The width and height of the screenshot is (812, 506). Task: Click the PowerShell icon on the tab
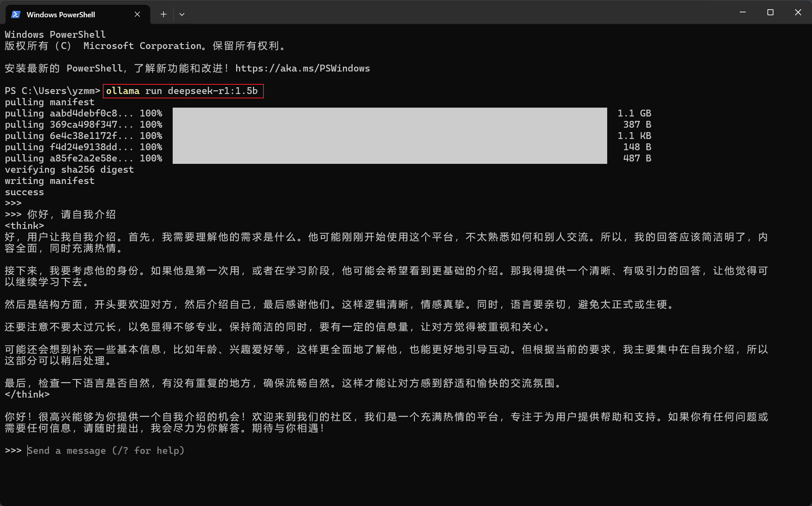[16, 14]
